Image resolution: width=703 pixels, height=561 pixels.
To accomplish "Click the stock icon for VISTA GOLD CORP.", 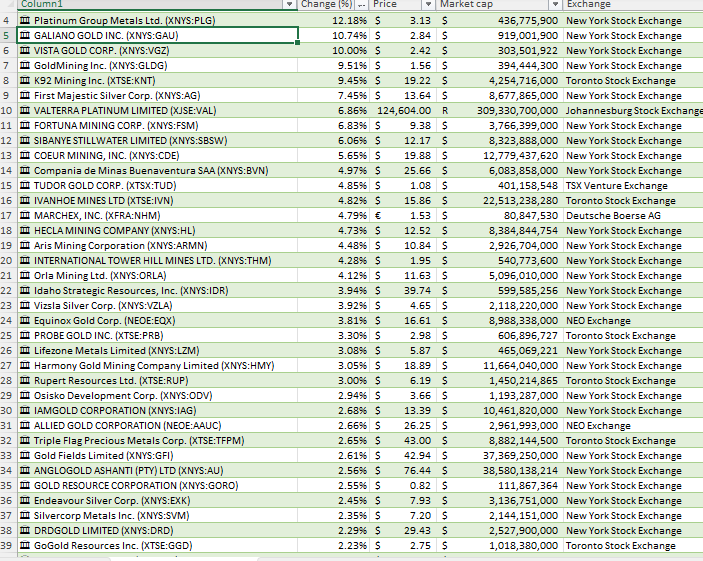I will tap(25, 50).
